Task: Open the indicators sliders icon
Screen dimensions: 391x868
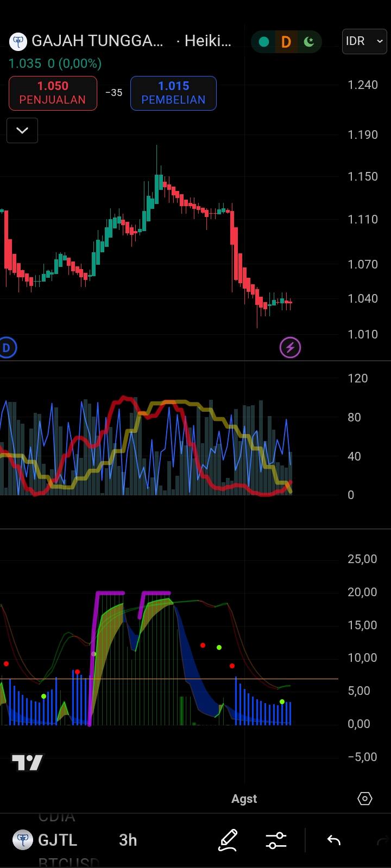Action: point(276,840)
